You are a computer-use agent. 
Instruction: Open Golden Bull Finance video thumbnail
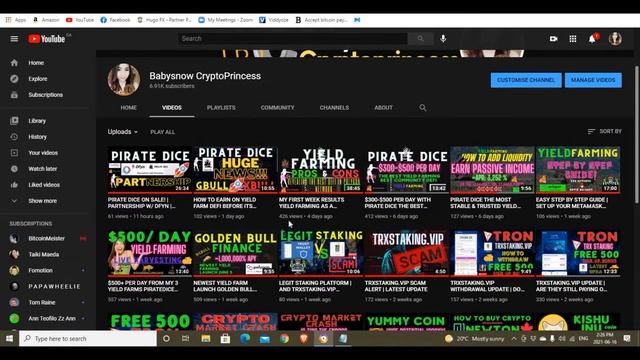[235, 253]
